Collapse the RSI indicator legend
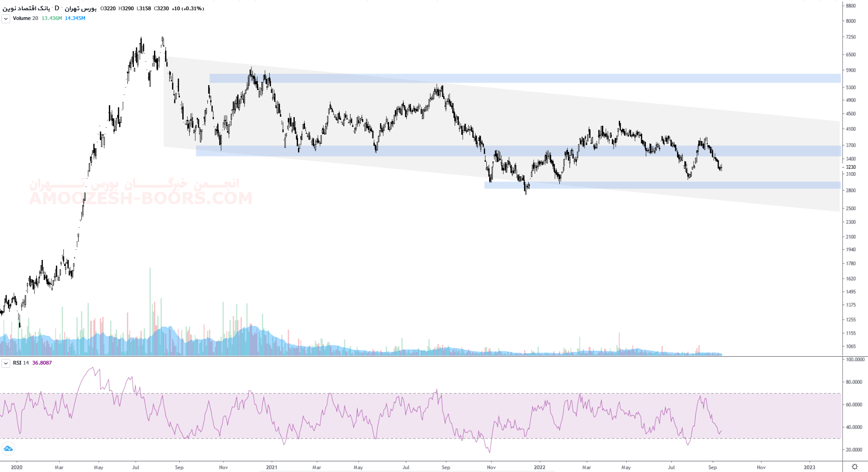The image size is (868, 472). (x=6, y=363)
